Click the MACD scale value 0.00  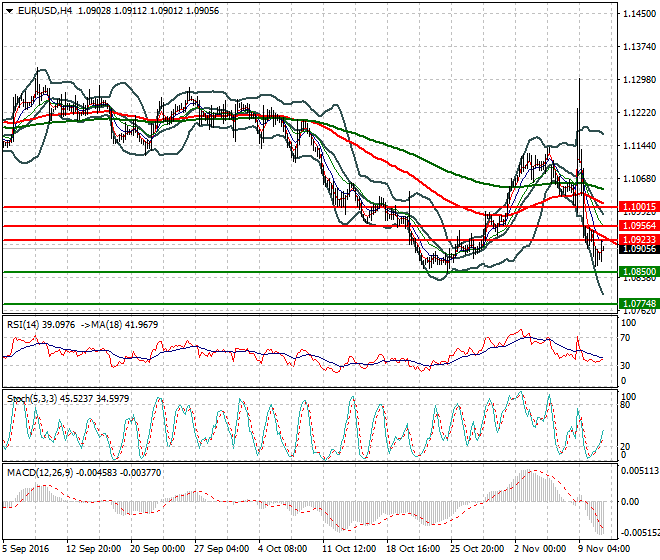(630, 501)
